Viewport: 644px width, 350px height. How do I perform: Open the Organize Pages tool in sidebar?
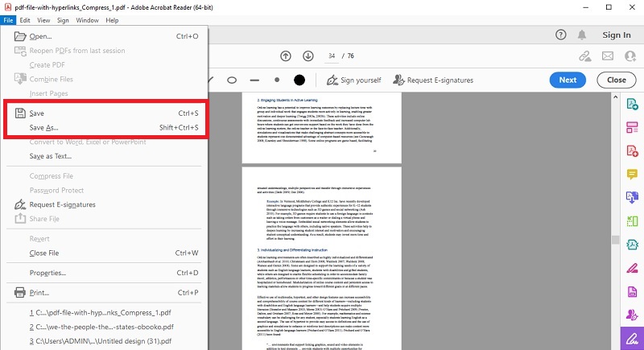click(632, 221)
